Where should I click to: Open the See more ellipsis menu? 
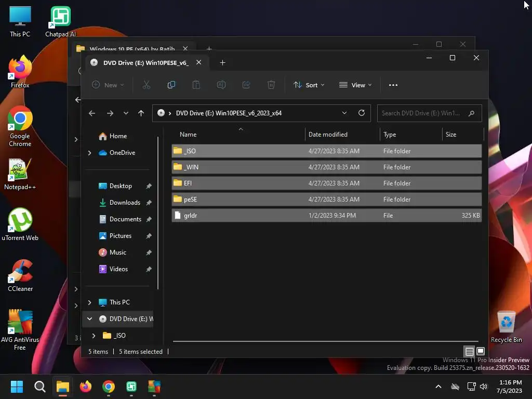(393, 85)
